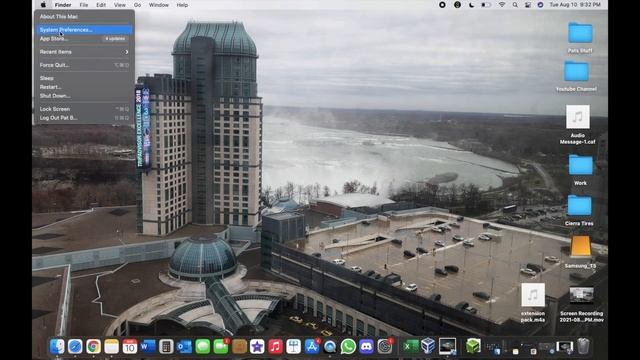This screenshot has height=360, width=640.
Task: Click the Apple logo in the menu bar
Action: (43, 5)
